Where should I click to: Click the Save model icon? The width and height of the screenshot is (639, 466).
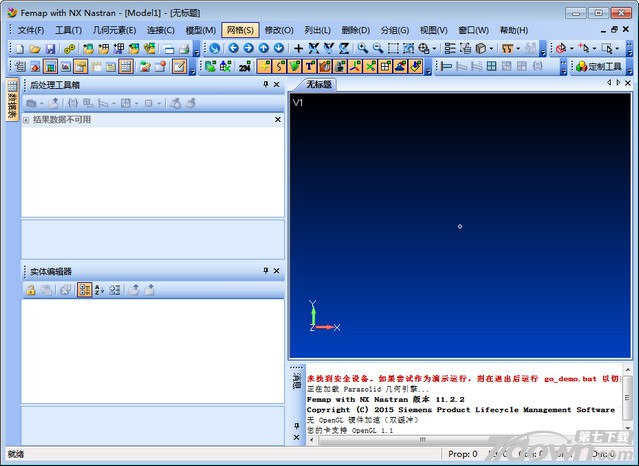point(50,48)
